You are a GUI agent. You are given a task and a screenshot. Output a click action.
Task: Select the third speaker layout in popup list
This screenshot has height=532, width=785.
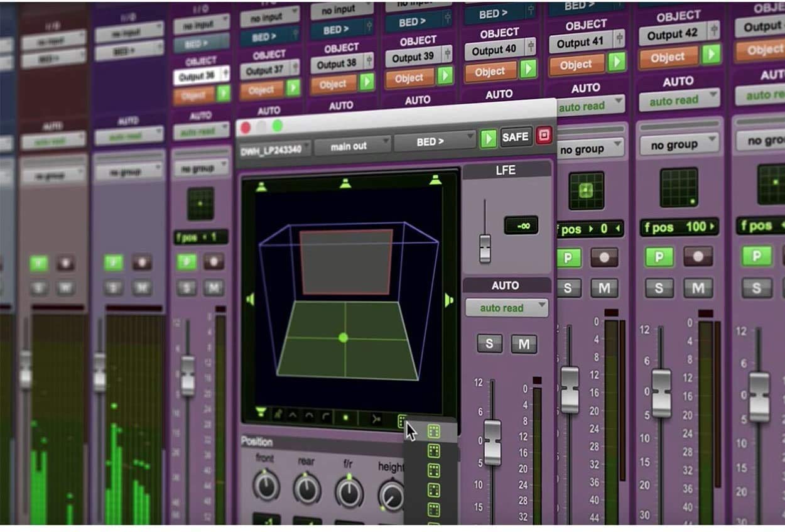pyautogui.click(x=433, y=470)
